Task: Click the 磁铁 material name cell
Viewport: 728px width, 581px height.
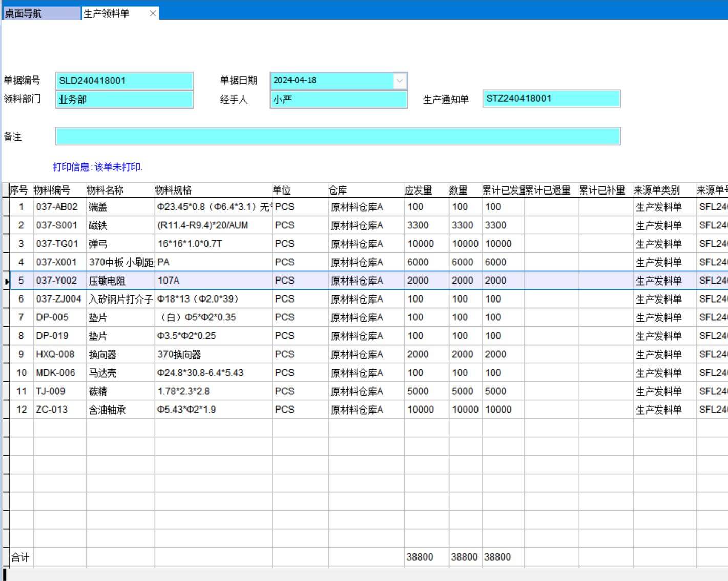Action: click(x=98, y=225)
